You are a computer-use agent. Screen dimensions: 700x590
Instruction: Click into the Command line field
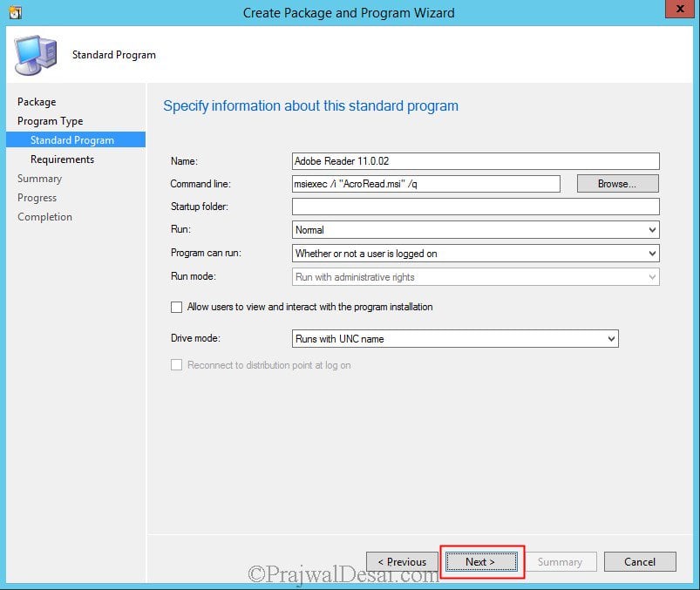pos(426,184)
